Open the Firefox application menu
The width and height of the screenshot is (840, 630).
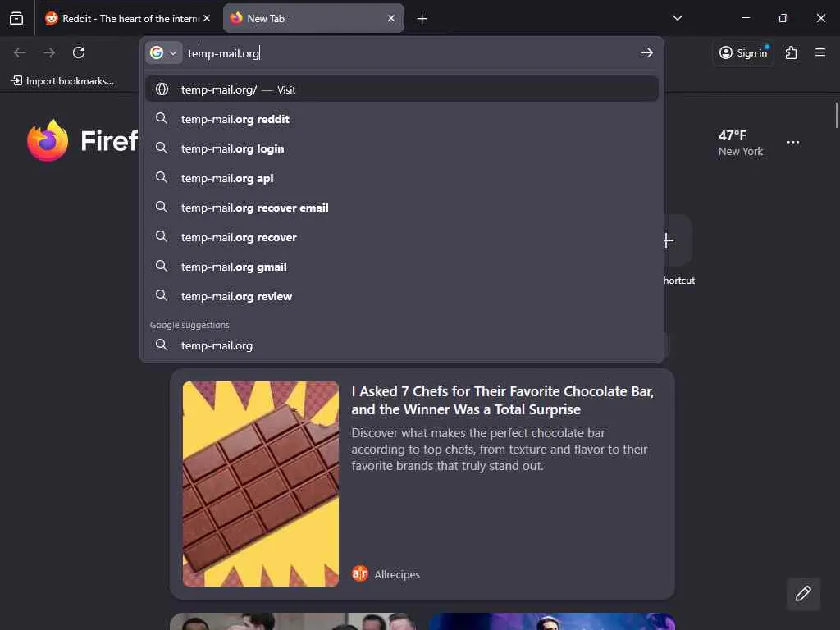coord(820,52)
